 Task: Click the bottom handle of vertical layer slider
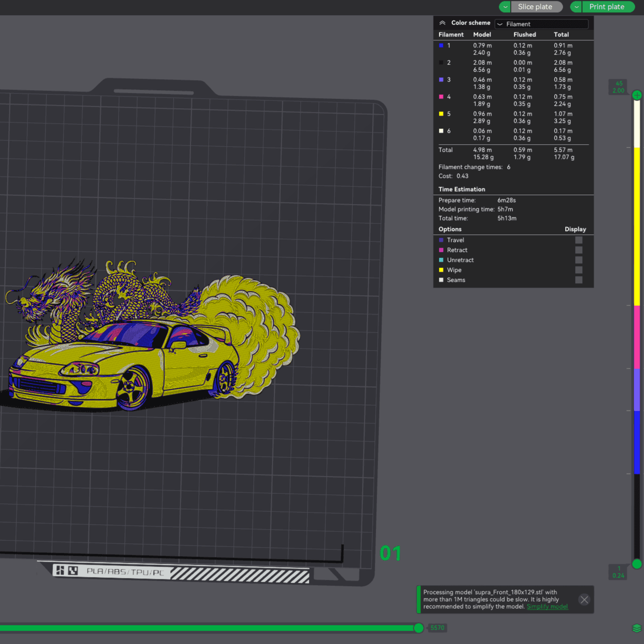tap(637, 564)
